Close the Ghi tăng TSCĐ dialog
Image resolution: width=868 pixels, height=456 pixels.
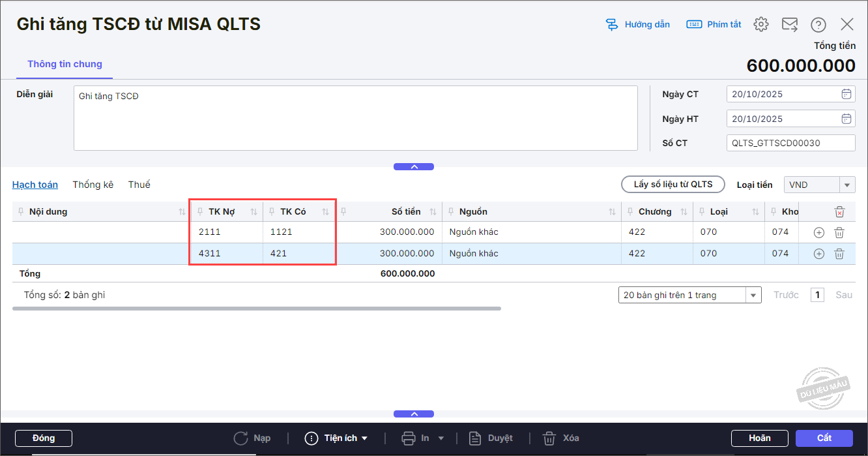[847, 25]
